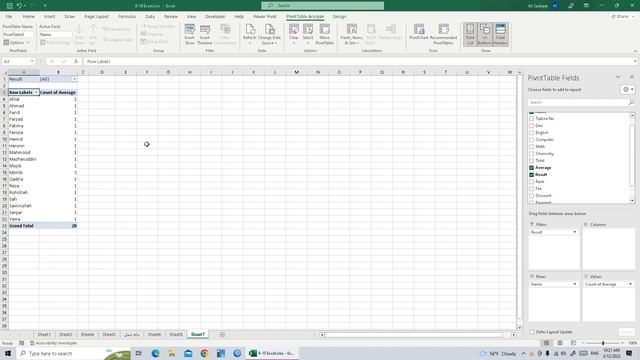The image size is (640, 360).
Task: Click the Share button
Action: (622, 17)
